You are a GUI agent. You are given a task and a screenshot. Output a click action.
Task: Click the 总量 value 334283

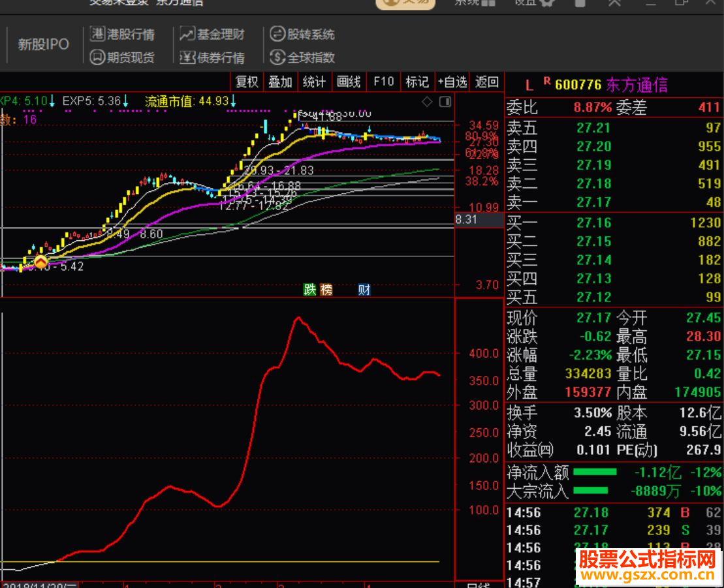point(588,373)
